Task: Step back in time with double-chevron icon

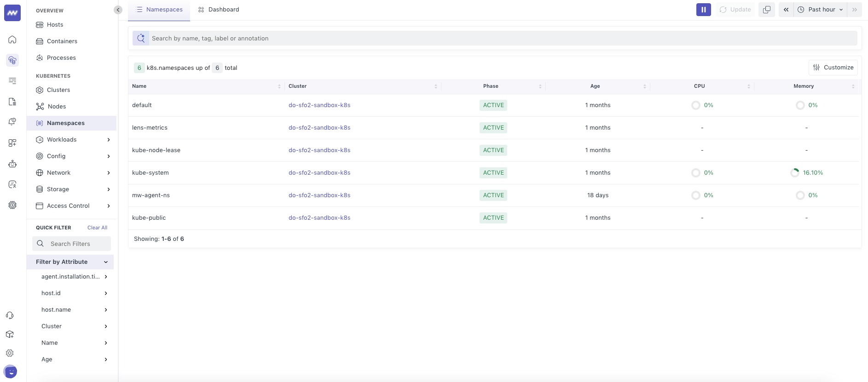Action: click(786, 10)
